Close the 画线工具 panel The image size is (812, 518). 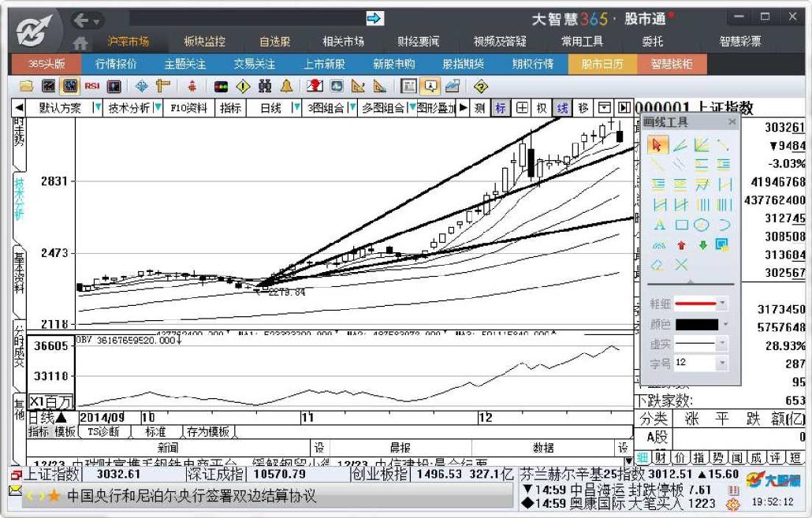732,121
